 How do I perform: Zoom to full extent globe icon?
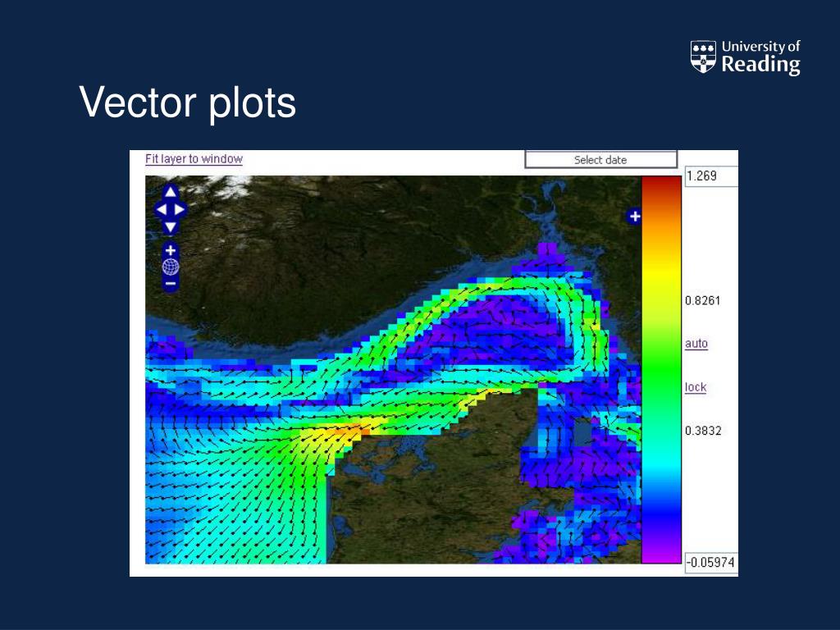(x=171, y=267)
